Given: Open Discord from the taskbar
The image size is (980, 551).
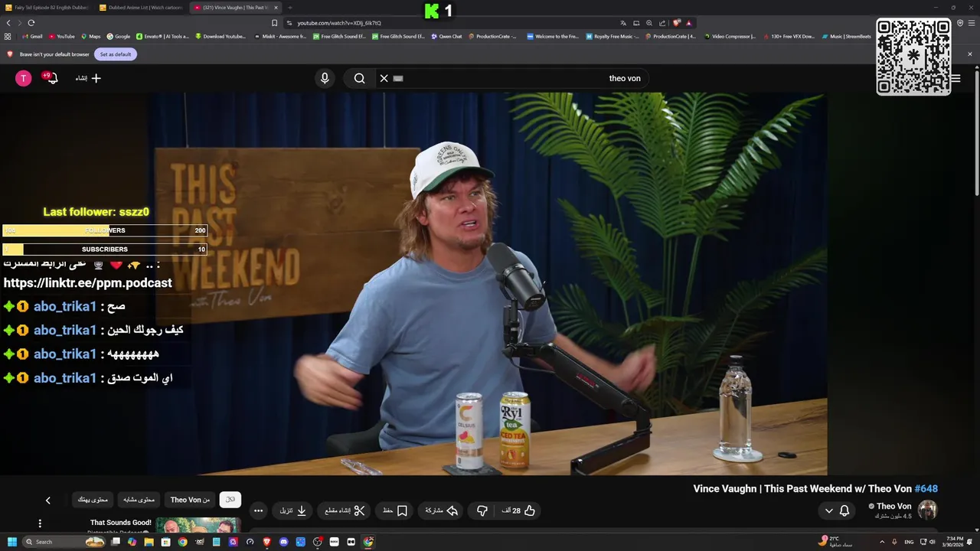Looking at the screenshot, I should click(x=283, y=542).
